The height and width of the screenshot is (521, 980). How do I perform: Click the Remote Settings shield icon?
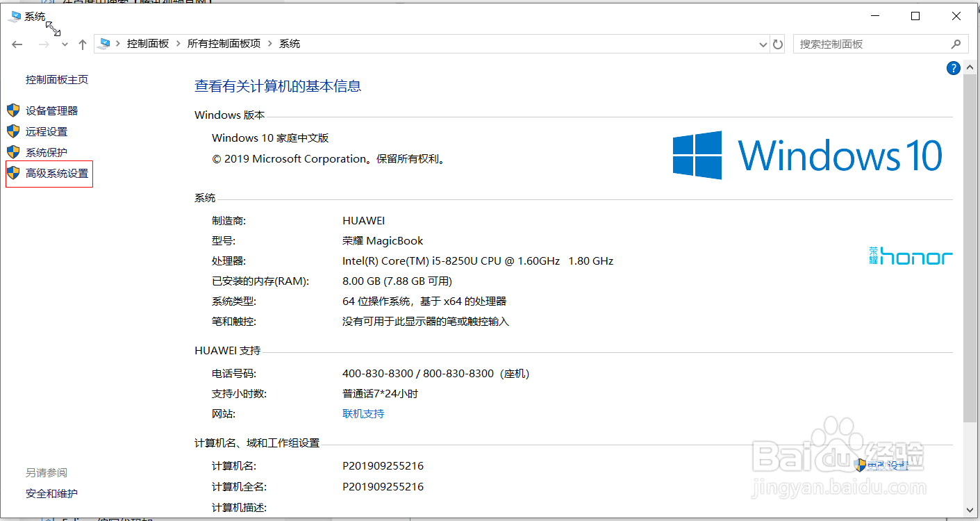click(13, 131)
